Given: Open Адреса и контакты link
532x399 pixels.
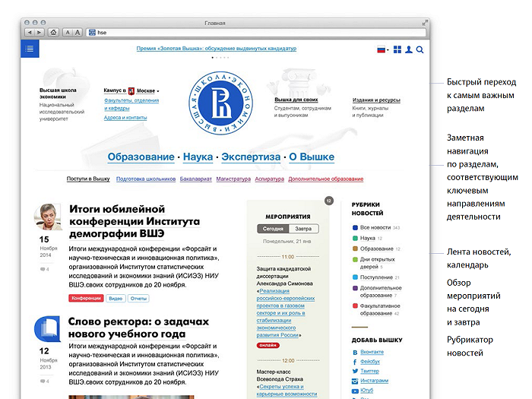Looking at the screenshot, I should click(x=125, y=118).
